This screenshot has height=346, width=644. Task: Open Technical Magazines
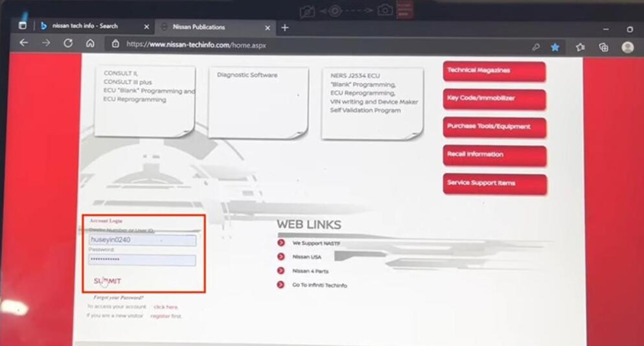(494, 71)
